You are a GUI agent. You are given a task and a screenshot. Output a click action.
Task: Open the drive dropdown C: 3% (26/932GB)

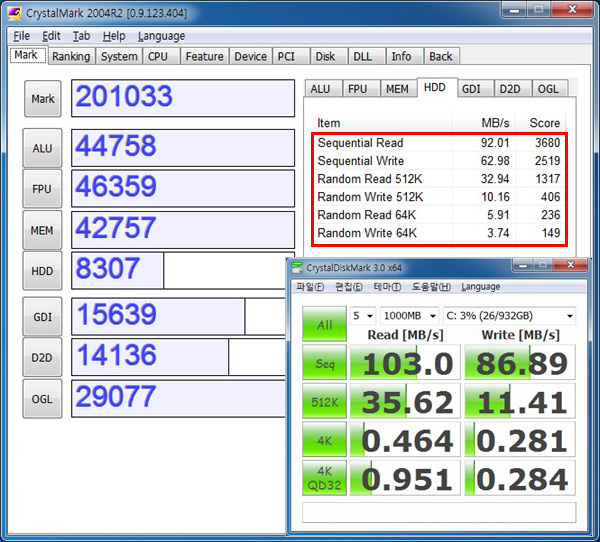pos(509,316)
